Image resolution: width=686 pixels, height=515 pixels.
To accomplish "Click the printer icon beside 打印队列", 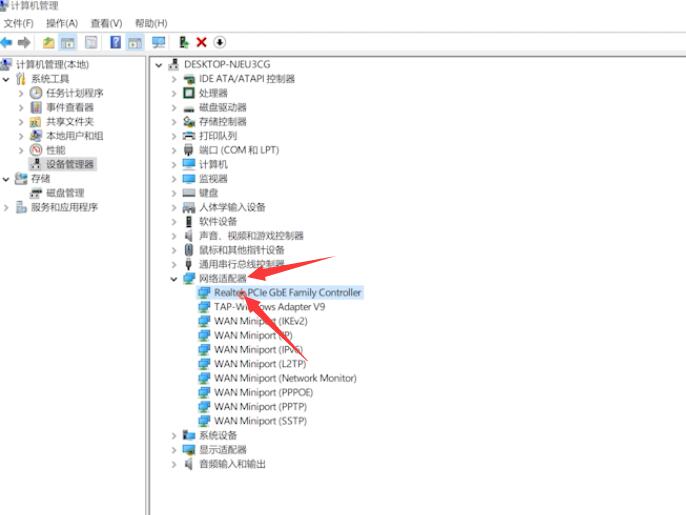I will point(189,136).
